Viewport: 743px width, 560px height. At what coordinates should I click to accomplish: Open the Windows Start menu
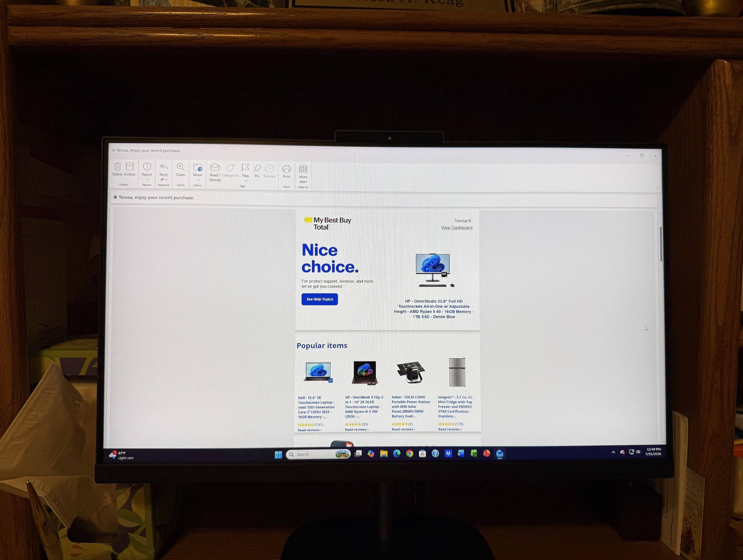[278, 454]
